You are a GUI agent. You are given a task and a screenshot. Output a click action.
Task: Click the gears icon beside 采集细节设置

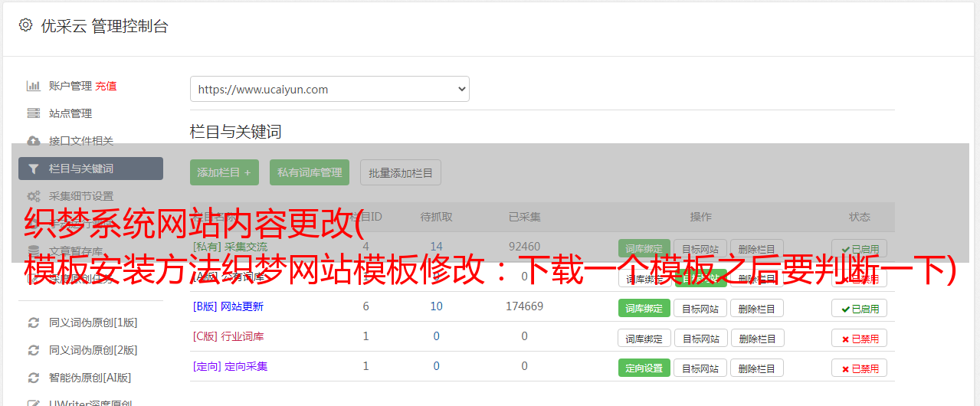coord(33,196)
